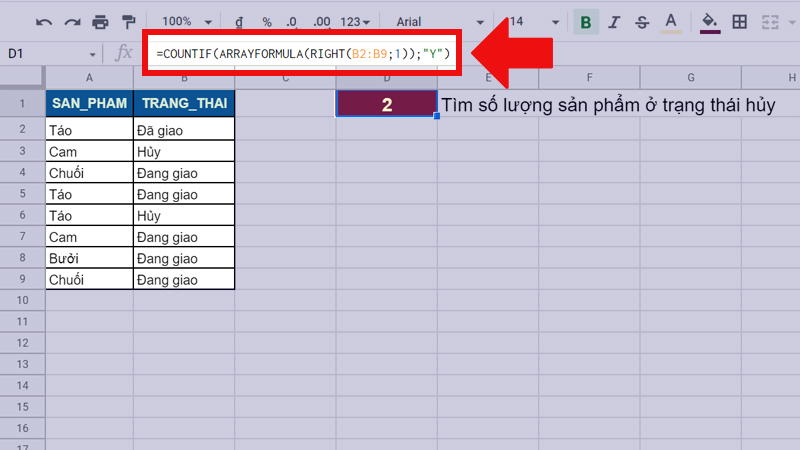The width and height of the screenshot is (800, 450).
Task: Toggle Italic formatting
Action: [x=614, y=21]
